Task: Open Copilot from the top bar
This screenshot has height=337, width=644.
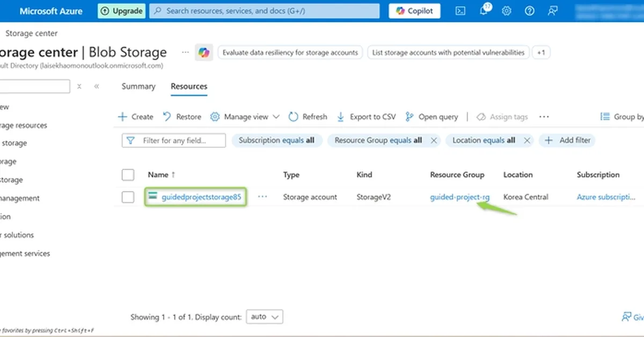Action: [x=414, y=11]
